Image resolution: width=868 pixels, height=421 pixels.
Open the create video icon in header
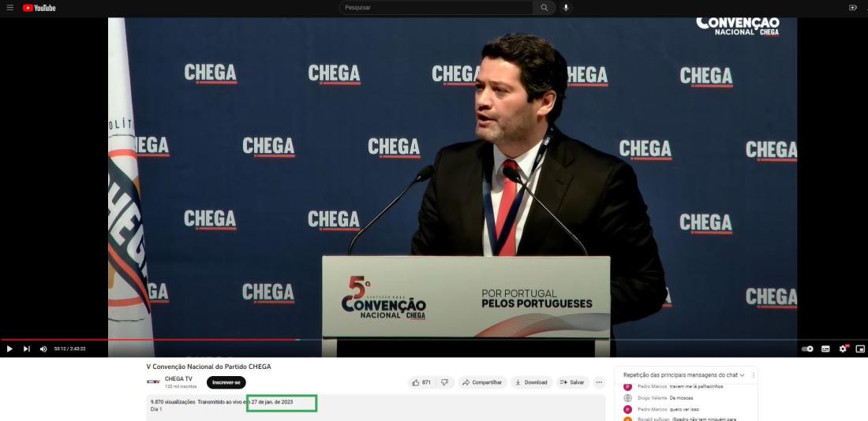[x=852, y=8]
